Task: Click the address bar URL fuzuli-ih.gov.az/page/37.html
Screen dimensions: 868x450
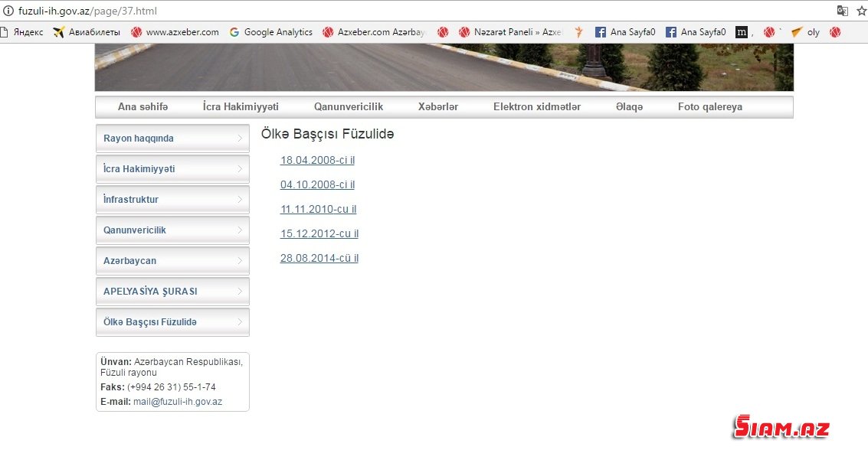Action: pyautogui.click(x=87, y=11)
